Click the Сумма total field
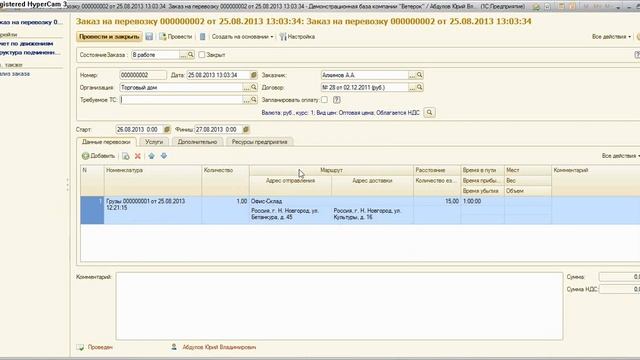The image size is (640, 360). coord(619,277)
